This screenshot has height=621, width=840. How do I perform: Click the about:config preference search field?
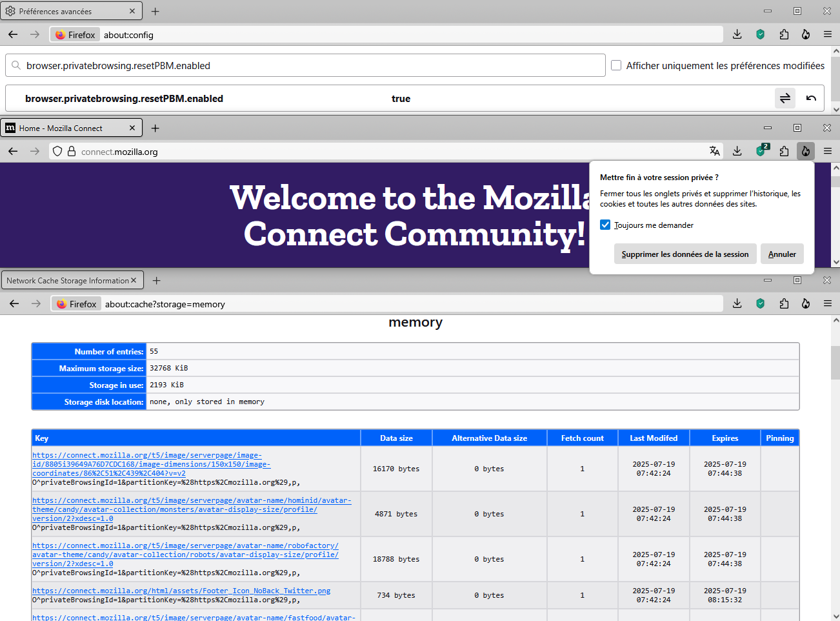[305, 65]
